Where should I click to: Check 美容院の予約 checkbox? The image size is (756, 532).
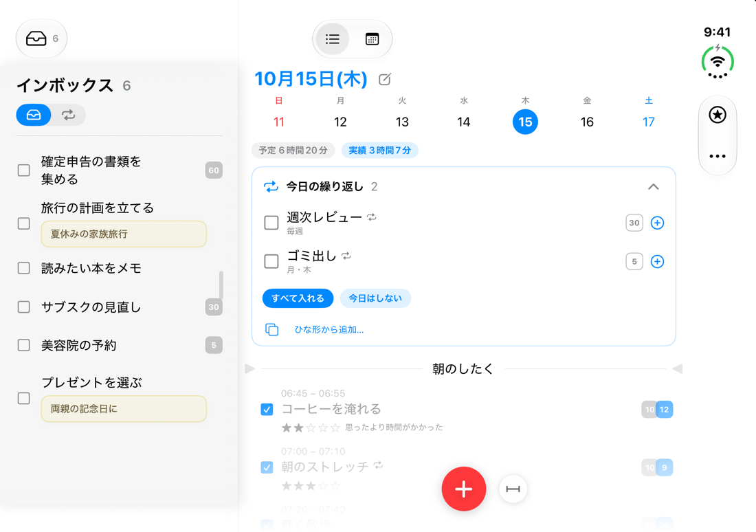[x=23, y=345]
